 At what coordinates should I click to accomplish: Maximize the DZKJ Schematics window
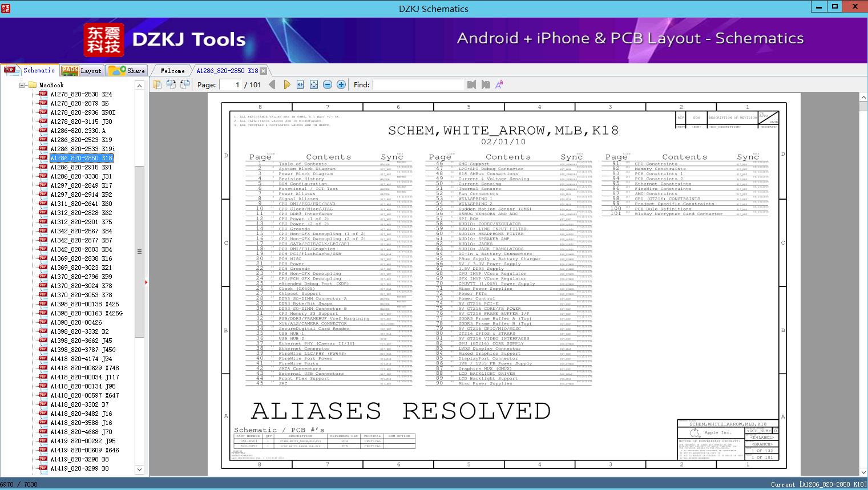[835, 6]
